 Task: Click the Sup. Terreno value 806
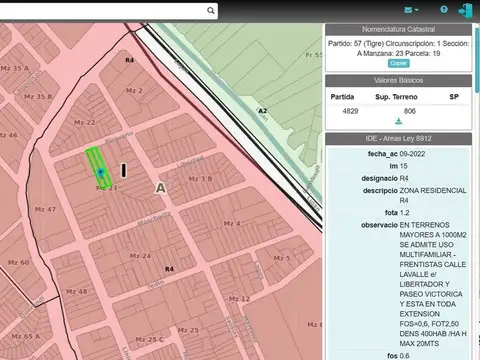coord(409,111)
